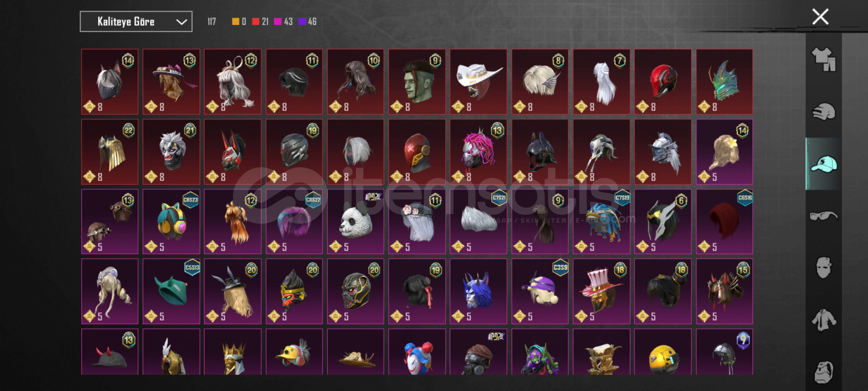Select the helmet category icon in sidebar

tap(824, 112)
